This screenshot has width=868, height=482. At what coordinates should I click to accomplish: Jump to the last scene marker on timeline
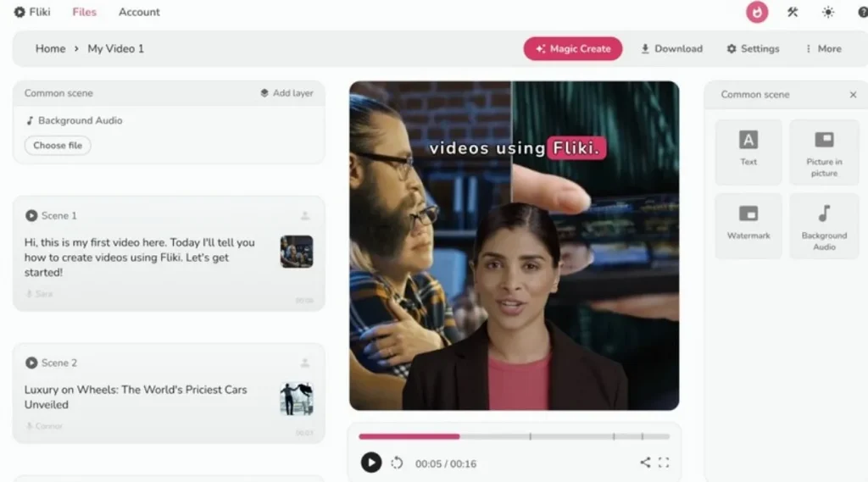click(643, 436)
